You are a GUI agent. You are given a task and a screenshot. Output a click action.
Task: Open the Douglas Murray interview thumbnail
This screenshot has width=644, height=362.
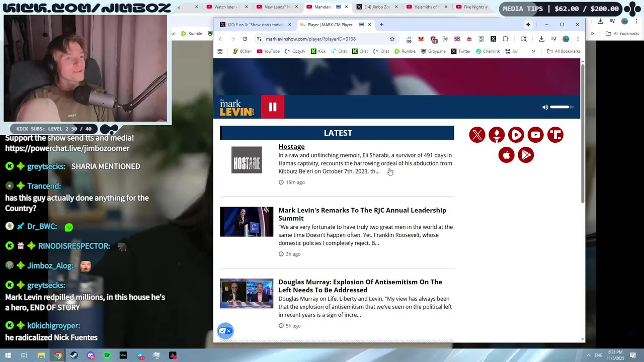click(247, 293)
